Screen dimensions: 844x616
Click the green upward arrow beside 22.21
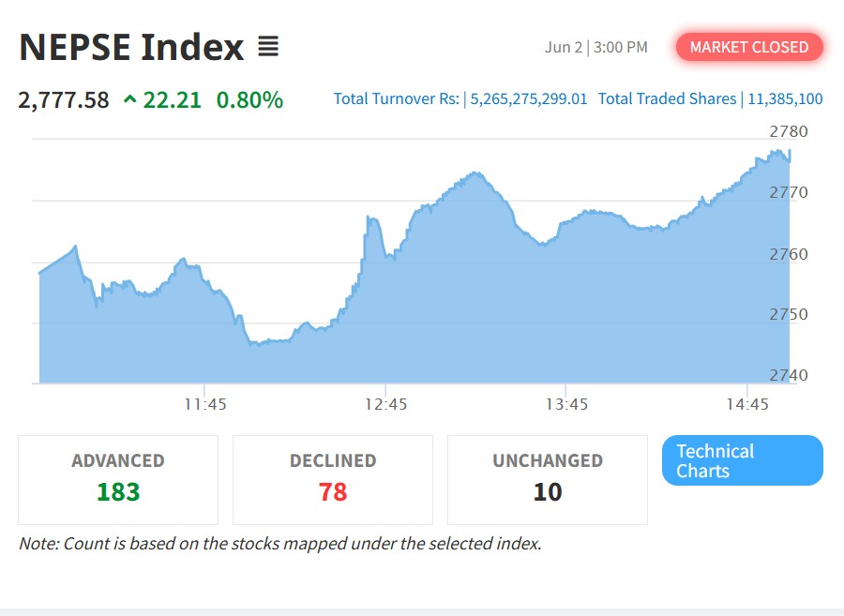pyautogui.click(x=129, y=99)
